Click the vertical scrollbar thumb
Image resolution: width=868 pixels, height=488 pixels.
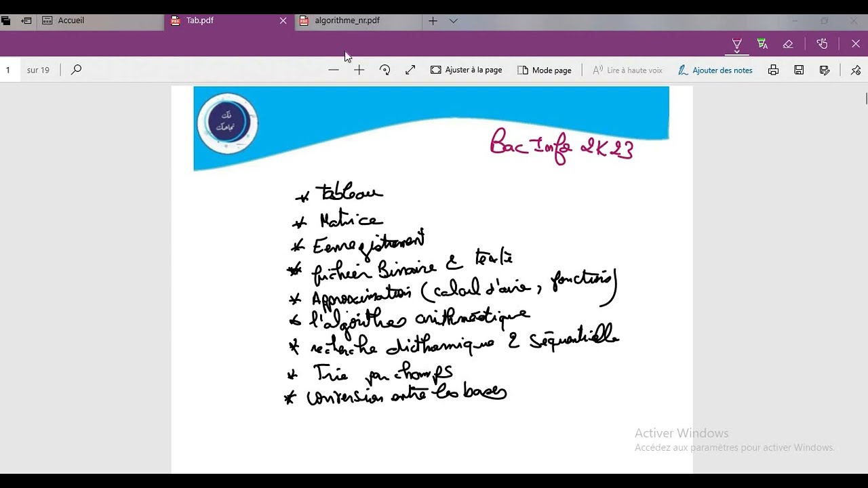pyautogui.click(x=866, y=99)
